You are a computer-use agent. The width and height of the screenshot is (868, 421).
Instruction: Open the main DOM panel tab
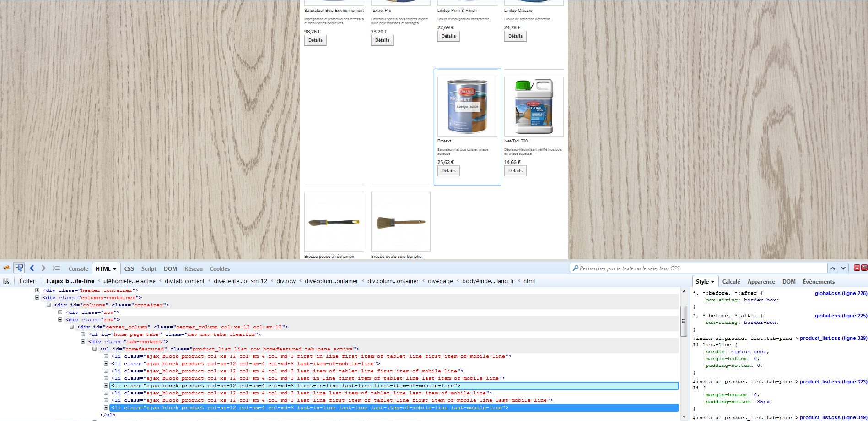170,269
